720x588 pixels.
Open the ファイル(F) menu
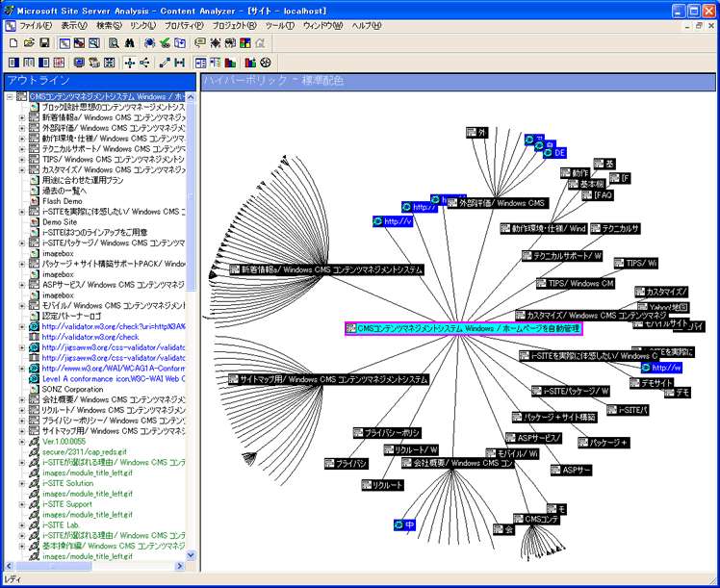36,26
